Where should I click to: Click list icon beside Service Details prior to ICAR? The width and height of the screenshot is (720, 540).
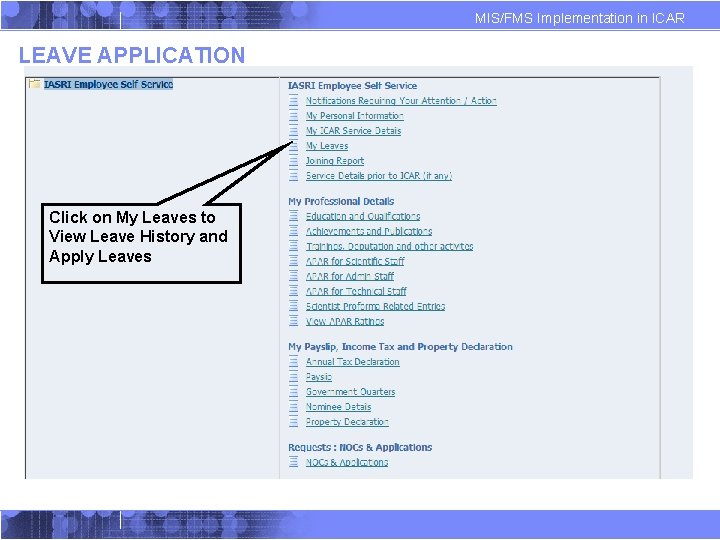pyautogui.click(x=293, y=176)
